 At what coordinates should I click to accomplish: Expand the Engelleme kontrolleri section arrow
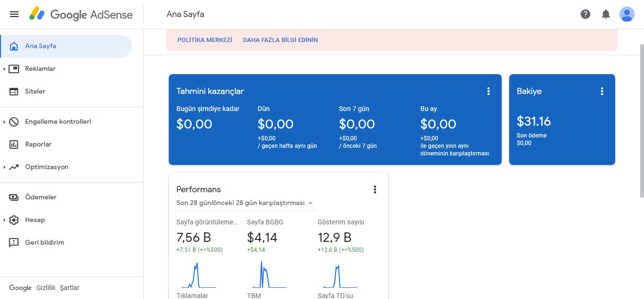(x=4, y=122)
